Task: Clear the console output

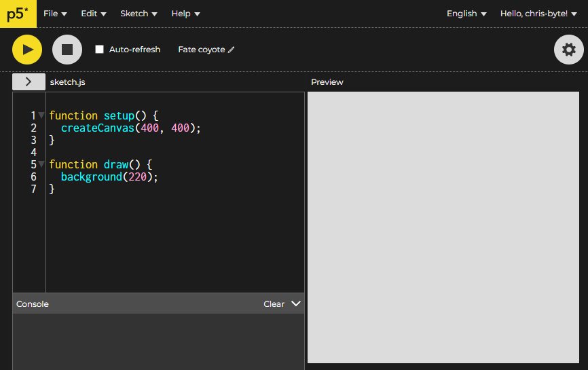Action: click(x=274, y=304)
